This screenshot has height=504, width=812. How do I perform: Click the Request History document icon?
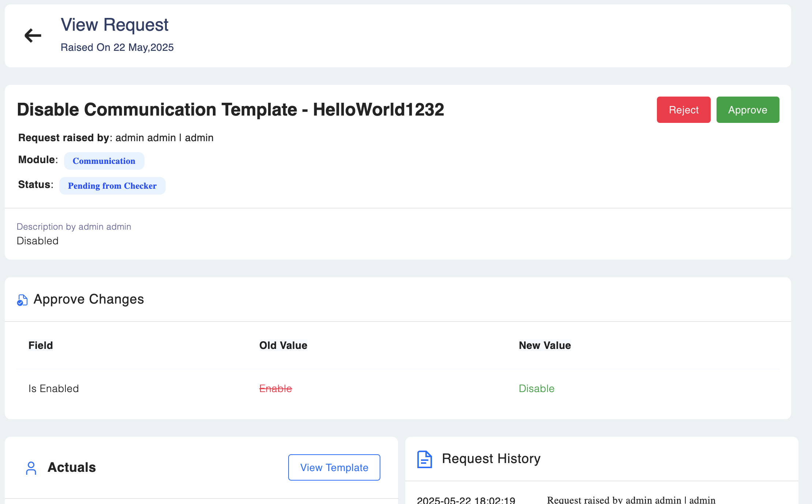click(424, 459)
